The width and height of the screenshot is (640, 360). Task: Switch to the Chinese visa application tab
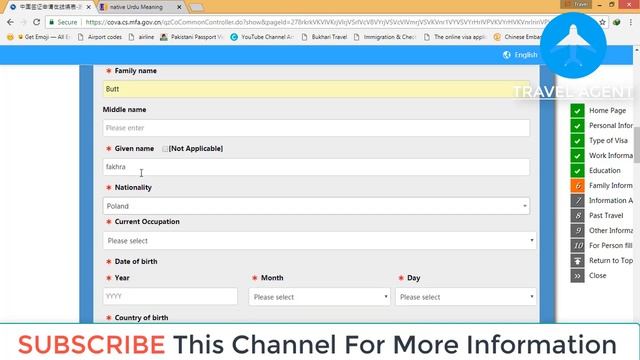pos(50,7)
